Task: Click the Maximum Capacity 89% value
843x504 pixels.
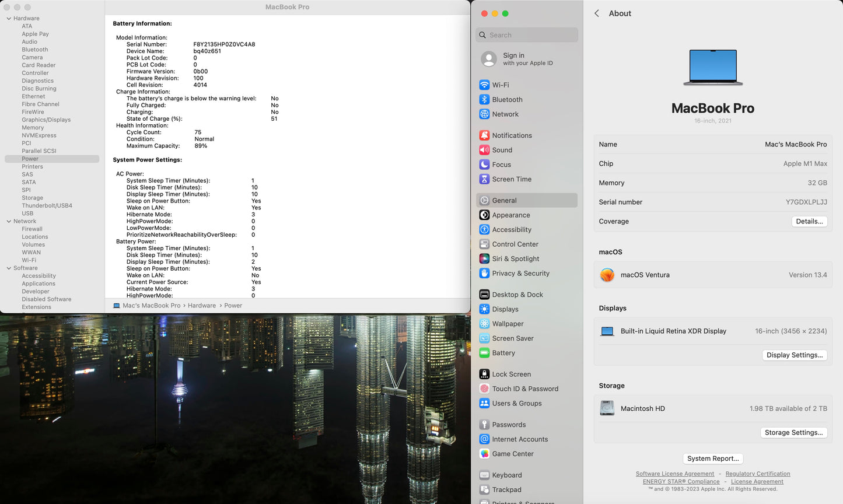Action: [201, 146]
